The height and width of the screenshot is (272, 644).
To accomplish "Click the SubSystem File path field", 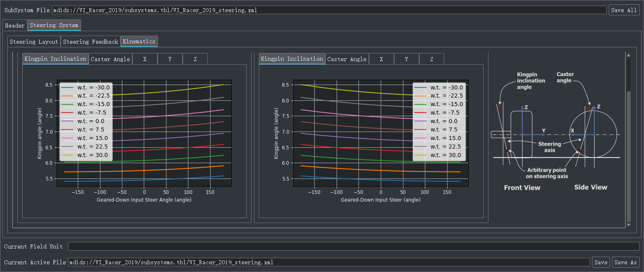I will coord(329,10).
